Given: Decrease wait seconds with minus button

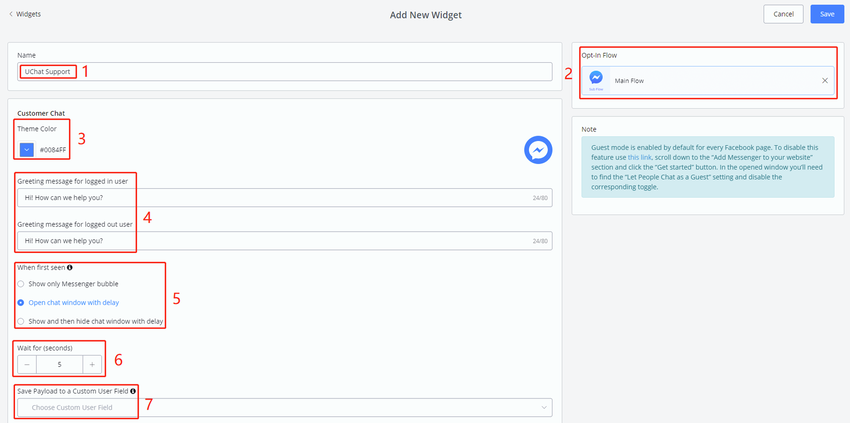Looking at the screenshot, I should coord(27,365).
